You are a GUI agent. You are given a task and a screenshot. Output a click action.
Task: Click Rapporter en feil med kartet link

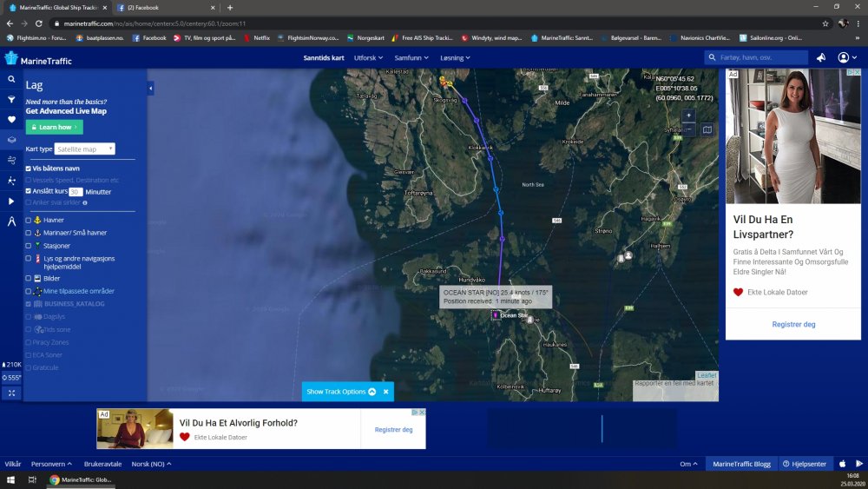click(x=674, y=383)
